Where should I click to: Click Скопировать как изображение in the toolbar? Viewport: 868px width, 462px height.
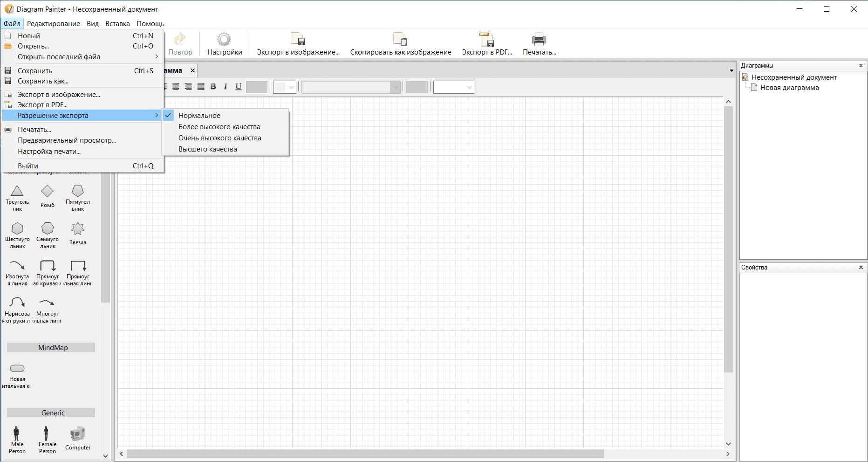401,44
